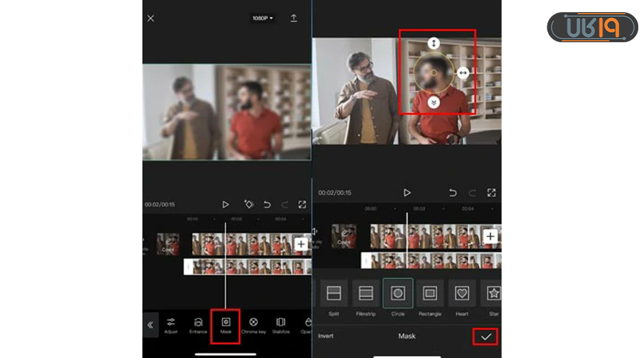Confirm mask with the checkmark button

(485, 337)
